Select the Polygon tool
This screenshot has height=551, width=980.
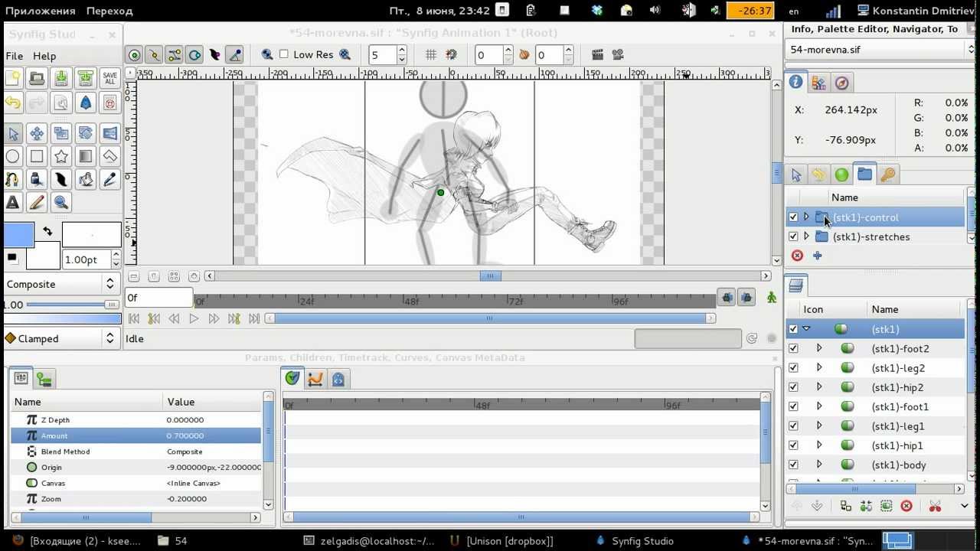tap(109, 157)
